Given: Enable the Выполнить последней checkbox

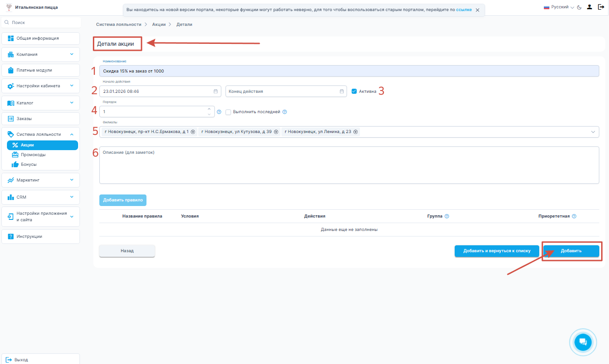Looking at the screenshot, I should pyautogui.click(x=228, y=112).
